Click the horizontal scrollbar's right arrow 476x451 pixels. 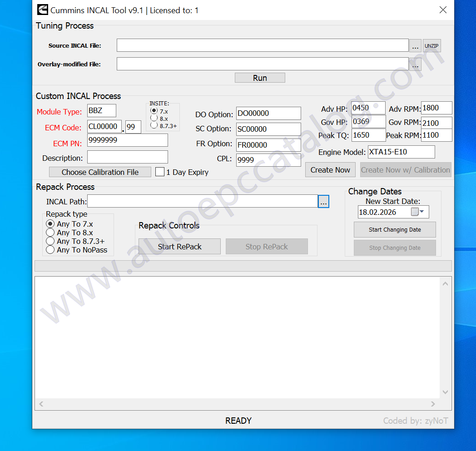click(x=433, y=404)
